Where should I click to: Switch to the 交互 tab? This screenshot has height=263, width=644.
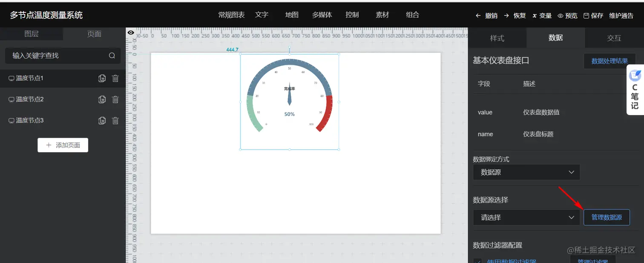coord(614,38)
